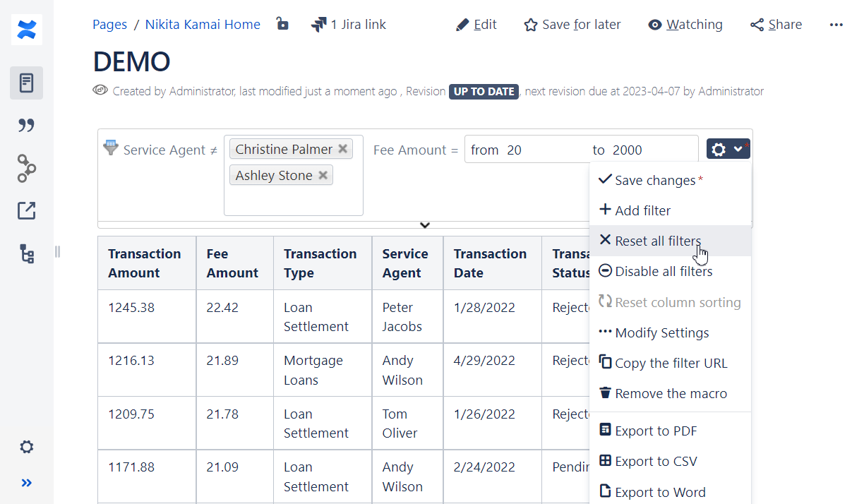Click the Edit page button
The image size is (852, 504).
pyautogui.click(x=476, y=25)
